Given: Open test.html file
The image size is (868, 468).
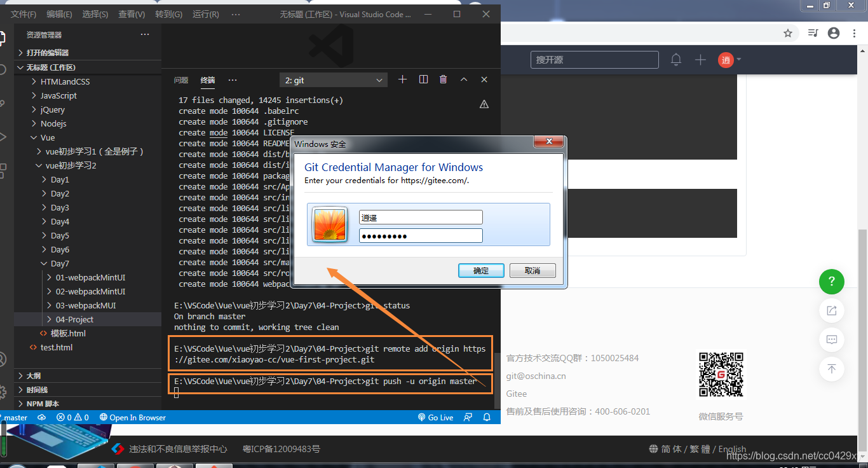Looking at the screenshot, I should click(x=88, y=347).
